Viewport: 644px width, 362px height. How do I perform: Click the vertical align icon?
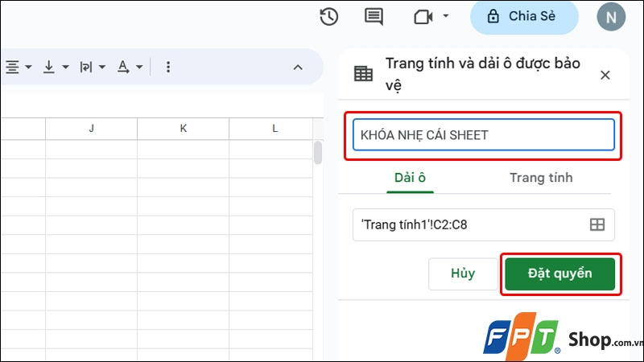pos(49,67)
